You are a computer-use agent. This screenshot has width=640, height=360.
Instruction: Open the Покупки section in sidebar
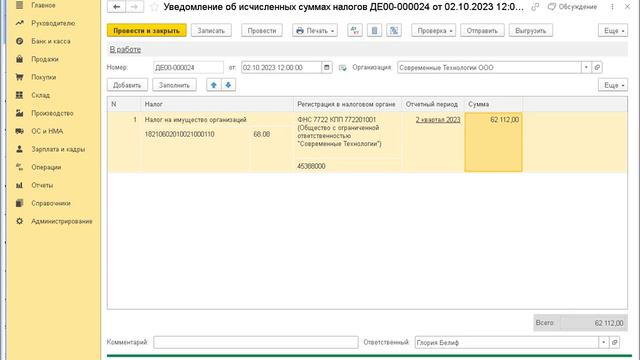[x=44, y=77]
